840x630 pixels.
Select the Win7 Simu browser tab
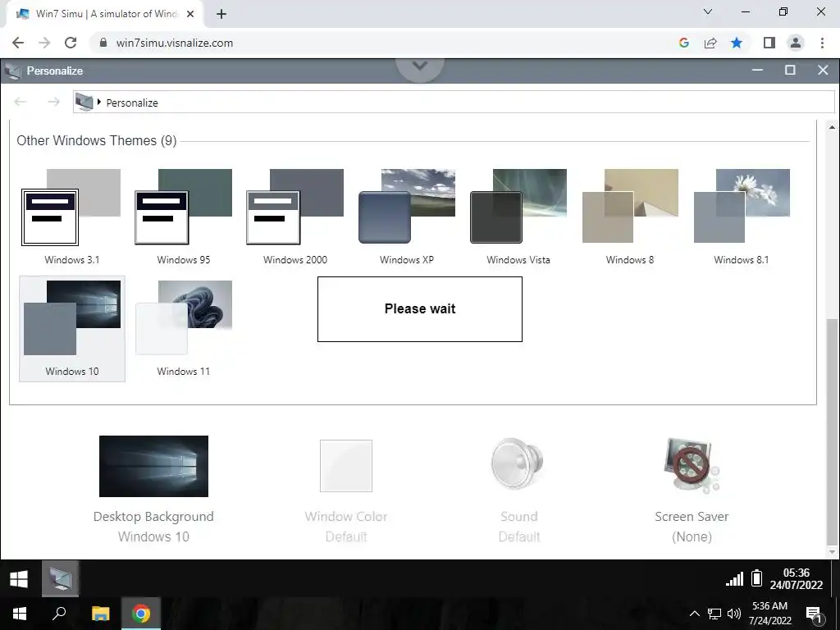(104, 15)
